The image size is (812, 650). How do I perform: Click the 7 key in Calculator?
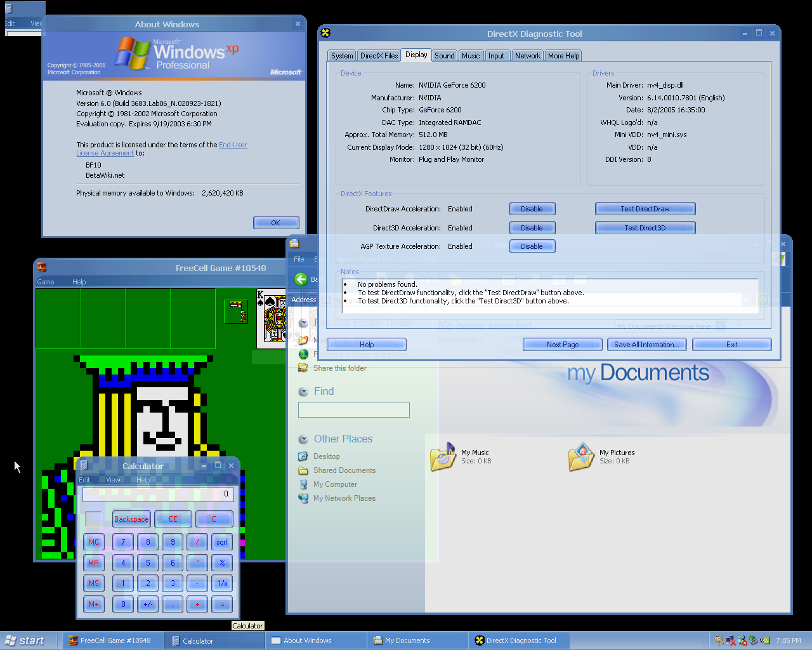point(123,542)
